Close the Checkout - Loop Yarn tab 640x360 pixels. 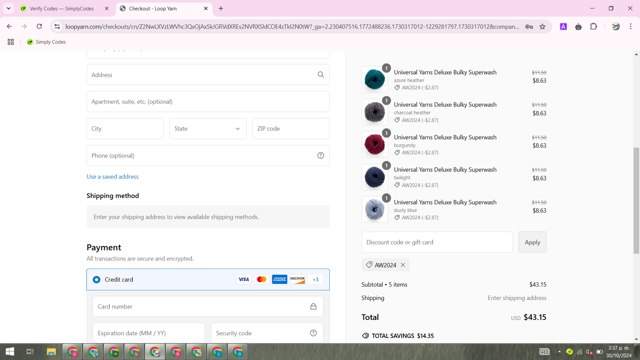point(206,8)
